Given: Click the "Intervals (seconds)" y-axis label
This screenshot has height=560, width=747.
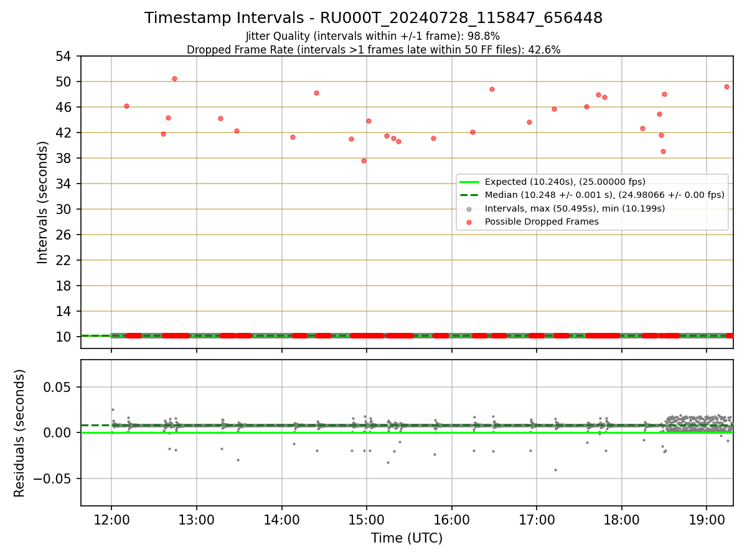Looking at the screenshot, I should (x=42, y=202).
